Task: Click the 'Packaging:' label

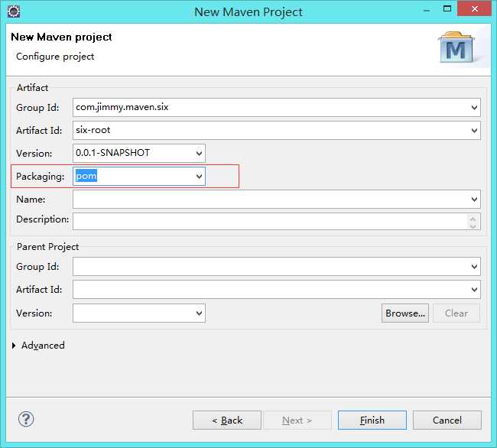Action: [x=40, y=177]
